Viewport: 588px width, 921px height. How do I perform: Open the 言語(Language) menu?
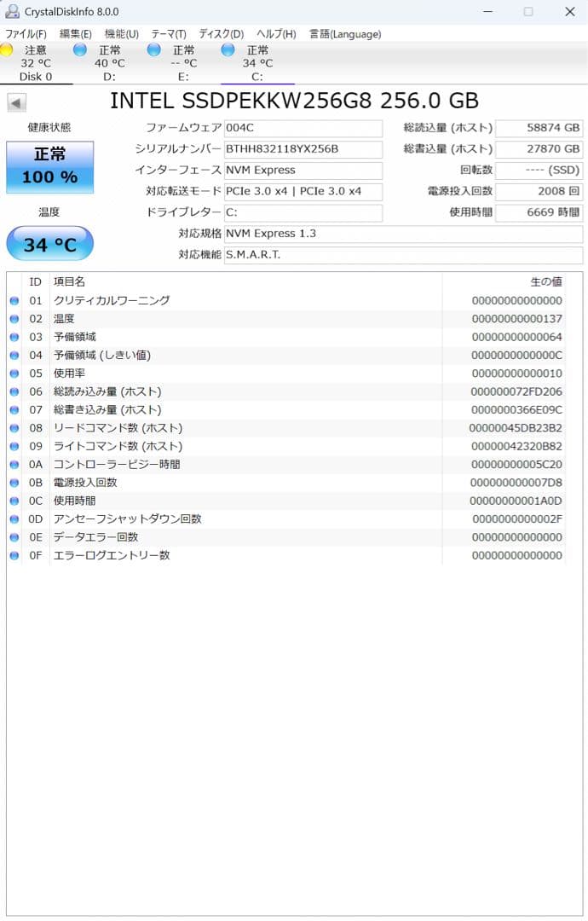[x=345, y=34]
